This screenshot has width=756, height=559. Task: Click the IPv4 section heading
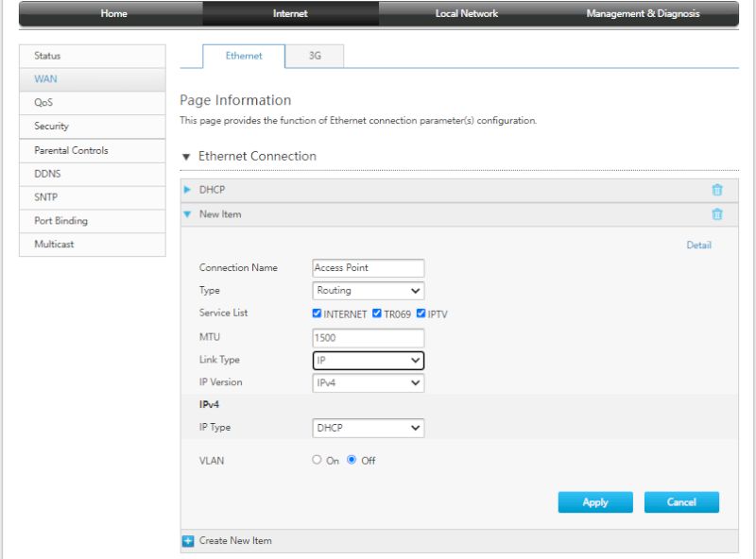pyautogui.click(x=209, y=404)
